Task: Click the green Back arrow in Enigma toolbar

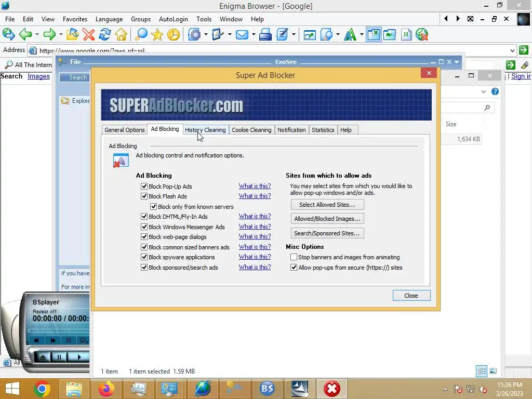Action: point(25,34)
